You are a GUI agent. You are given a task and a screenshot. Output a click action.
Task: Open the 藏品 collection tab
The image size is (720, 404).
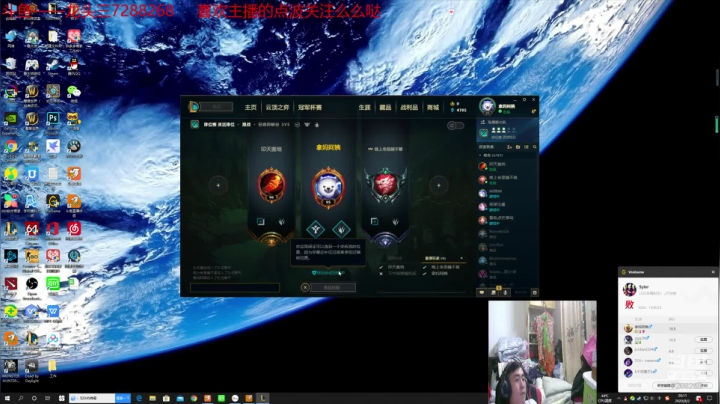click(x=385, y=107)
